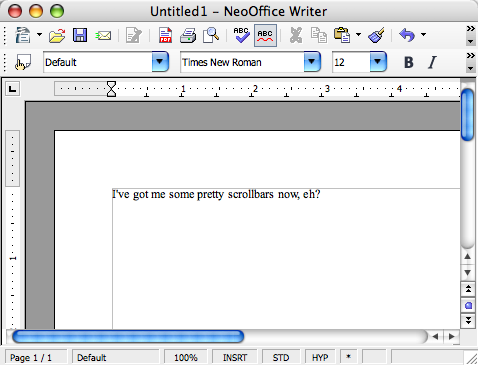
Task: Click the Cut scissors icon
Action: 296,35
